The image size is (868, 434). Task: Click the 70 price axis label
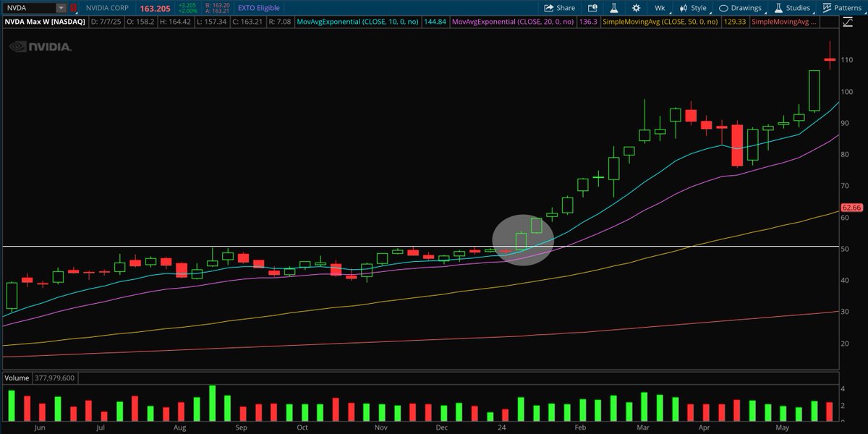[x=845, y=186]
